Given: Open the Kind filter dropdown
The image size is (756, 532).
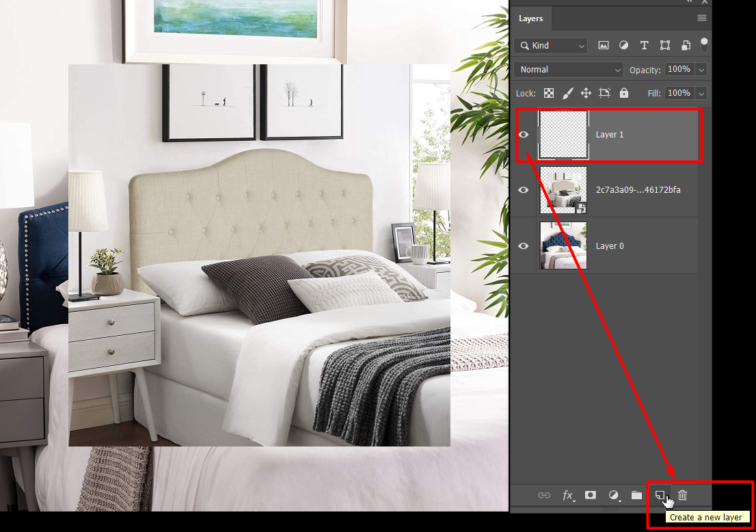Looking at the screenshot, I should tap(551, 45).
